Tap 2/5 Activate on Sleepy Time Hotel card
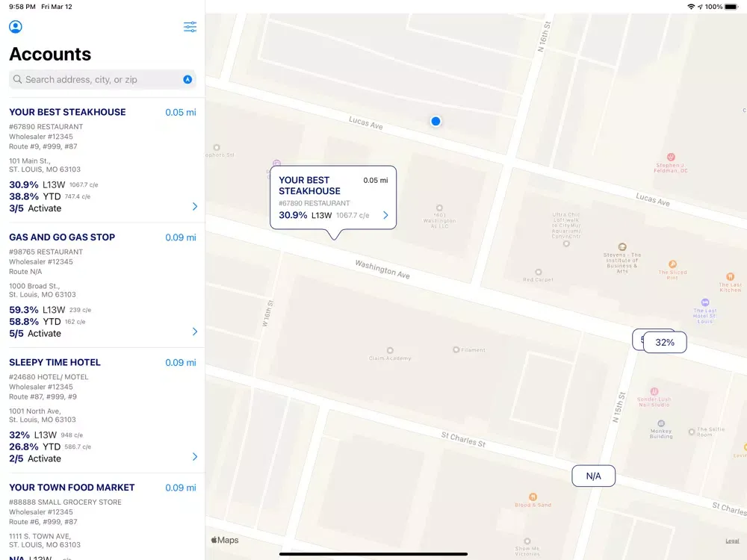The width and height of the screenshot is (747, 560). tap(35, 458)
